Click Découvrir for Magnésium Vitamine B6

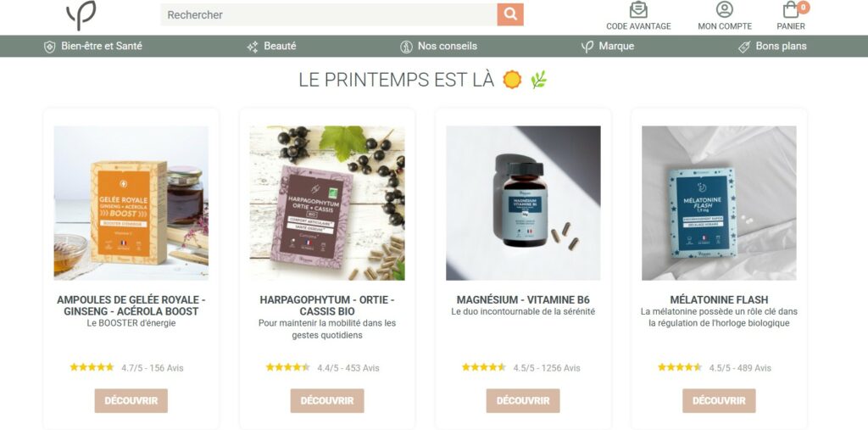523,400
